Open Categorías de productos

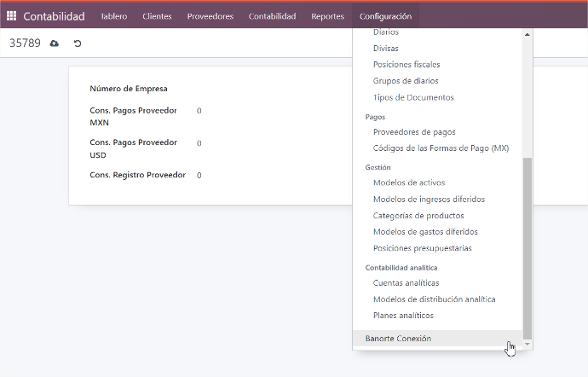pyautogui.click(x=418, y=216)
